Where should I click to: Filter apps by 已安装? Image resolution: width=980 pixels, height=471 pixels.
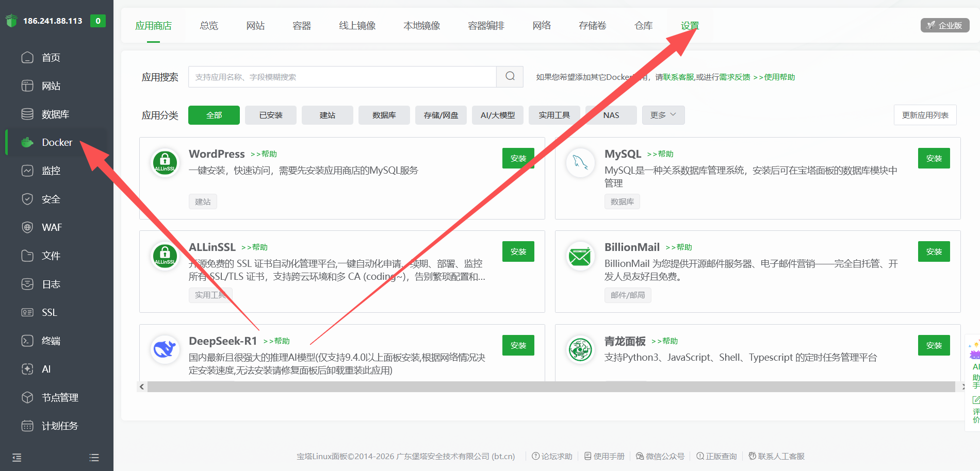271,115
